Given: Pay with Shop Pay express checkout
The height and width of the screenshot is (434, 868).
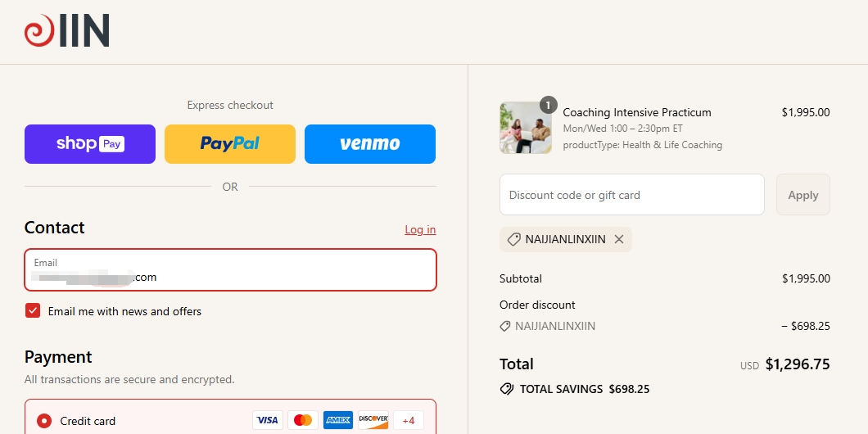Looking at the screenshot, I should point(90,144).
